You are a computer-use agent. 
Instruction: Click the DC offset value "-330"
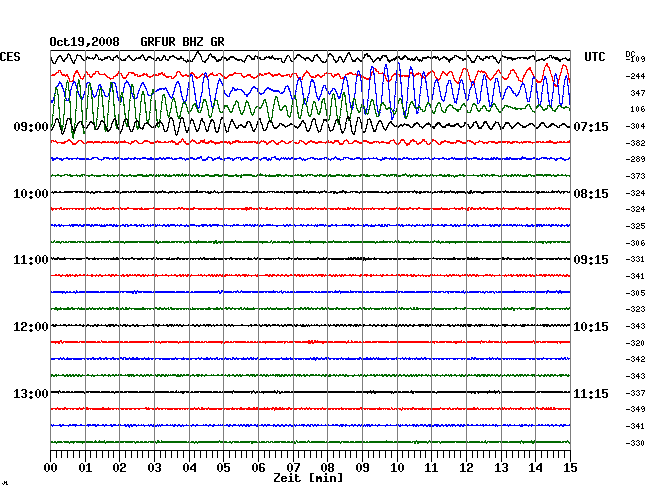pyautogui.click(x=635, y=443)
